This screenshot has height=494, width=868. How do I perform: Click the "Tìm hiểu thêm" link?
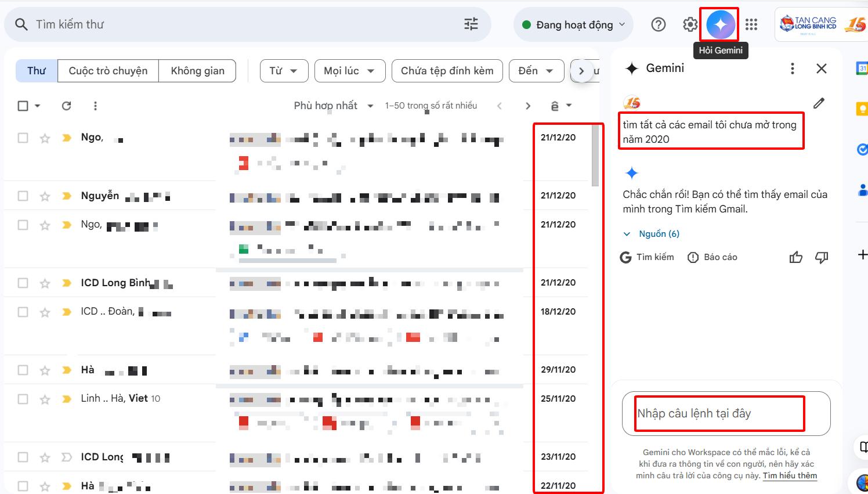click(x=790, y=475)
